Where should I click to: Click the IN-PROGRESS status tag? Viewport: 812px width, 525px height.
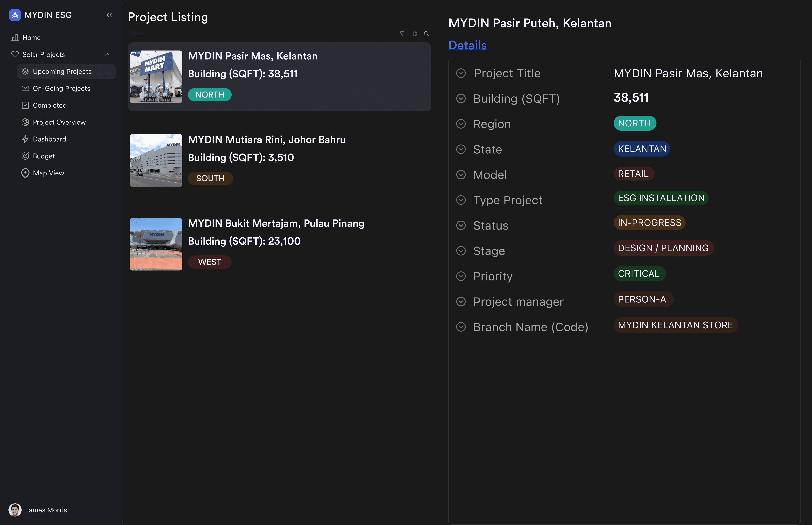click(x=649, y=223)
